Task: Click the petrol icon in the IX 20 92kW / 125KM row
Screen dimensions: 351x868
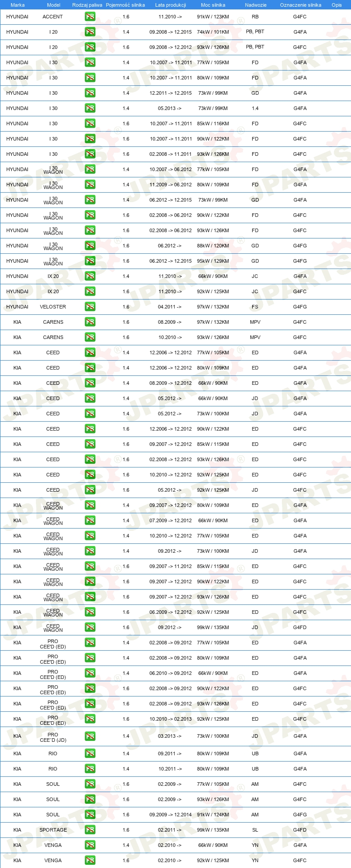Action: [x=90, y=291]
